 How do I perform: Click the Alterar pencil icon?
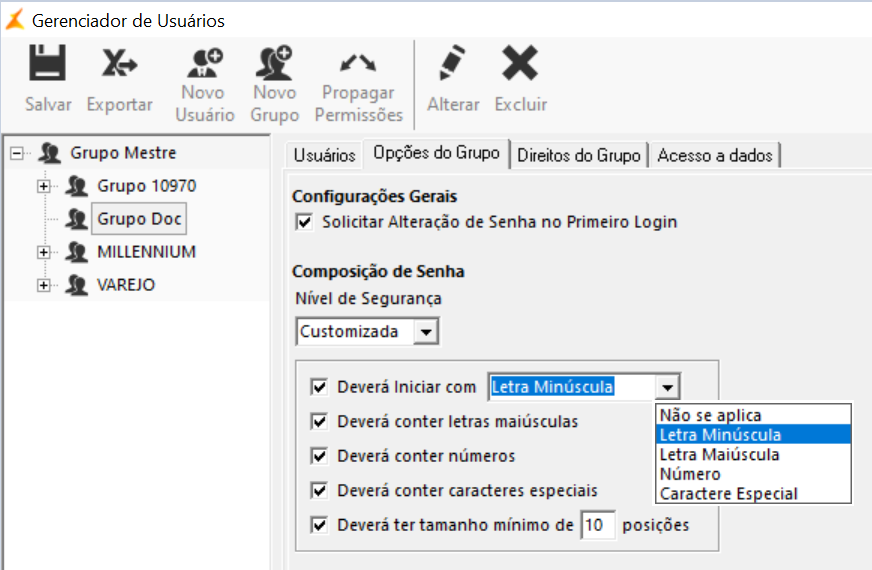tap(453, 66)
